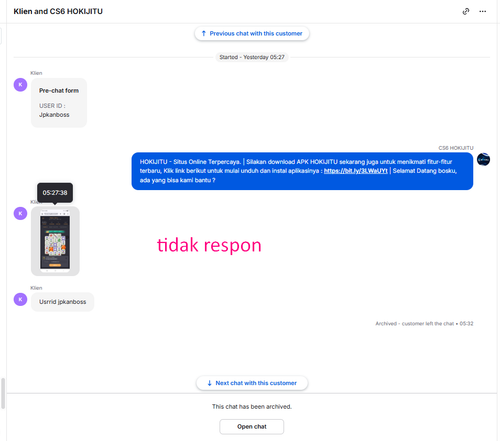Click the 'Klien and CS6 HOKIJITU' title

pyautogui.click(x=58, y=11)
